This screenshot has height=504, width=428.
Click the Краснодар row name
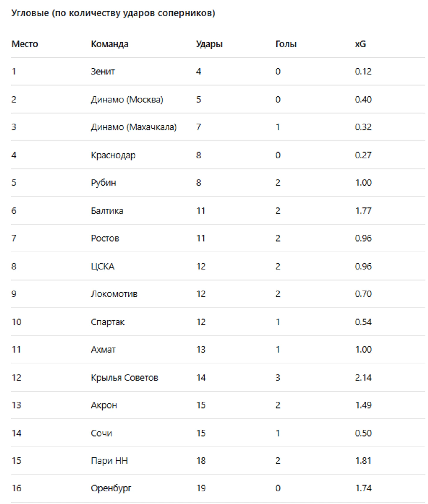coord(113,155)
